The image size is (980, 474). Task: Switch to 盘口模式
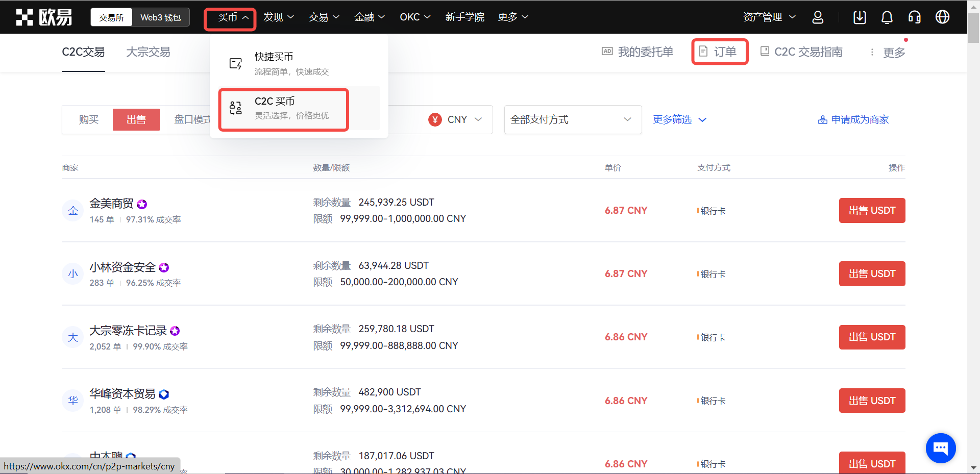pos(191,119)
